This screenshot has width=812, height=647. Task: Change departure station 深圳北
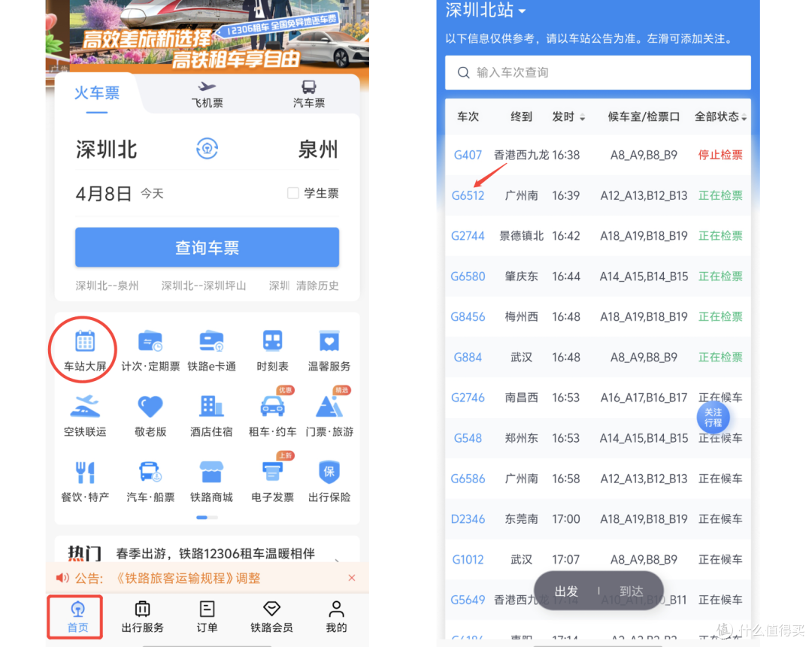(107, 149)
